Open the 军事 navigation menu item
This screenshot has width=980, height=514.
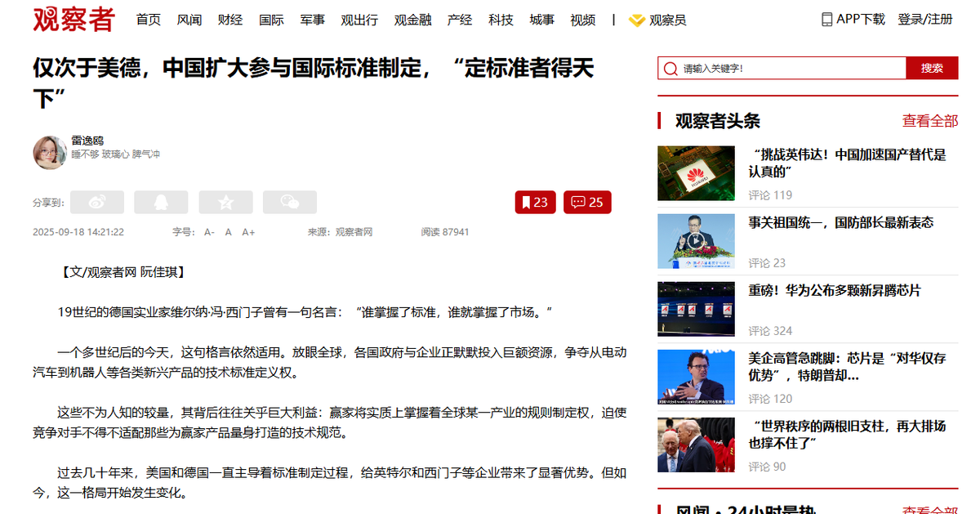312,20
